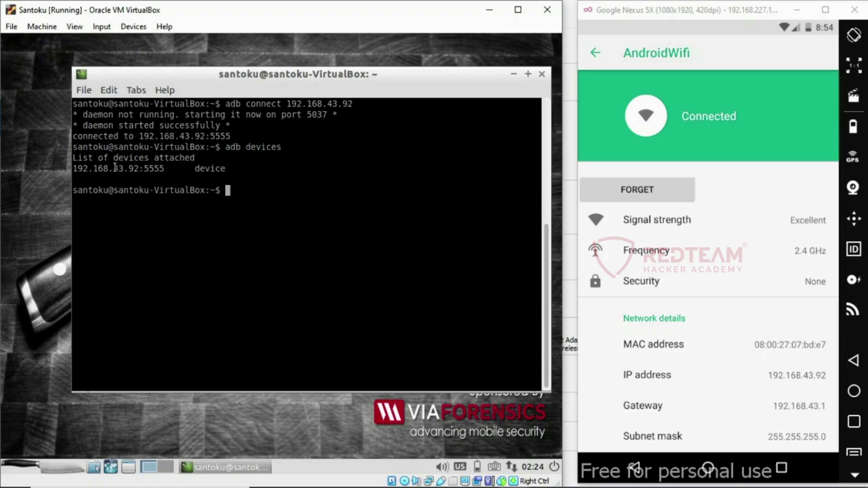
Task: Click the FORGET button for AndroidWifi
Action: (x=637, y=189)
